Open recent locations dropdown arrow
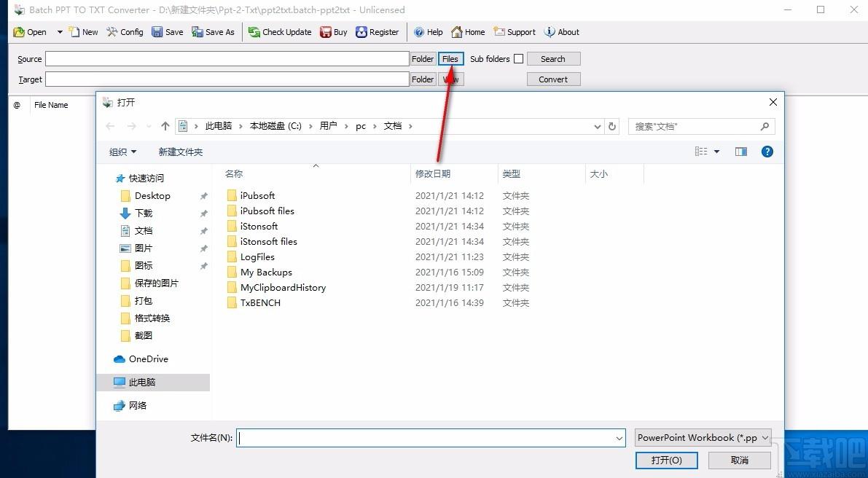The width and height of the screenshot is (868, 478). pos(149,127)
